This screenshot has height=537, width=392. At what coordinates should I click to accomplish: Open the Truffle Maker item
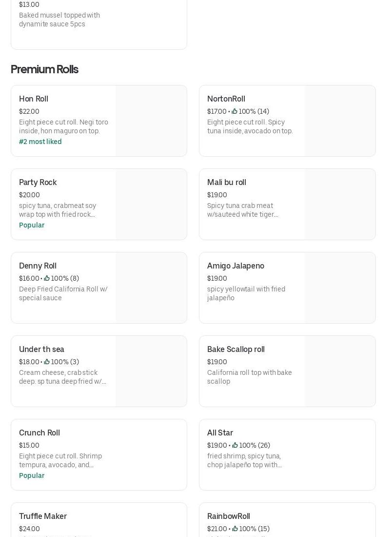click(x=43, y=516)
